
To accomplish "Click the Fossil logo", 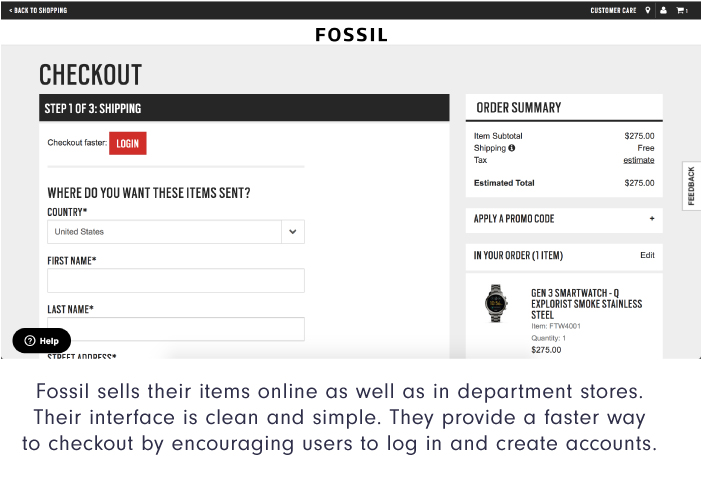I will (x=351, y=34).
